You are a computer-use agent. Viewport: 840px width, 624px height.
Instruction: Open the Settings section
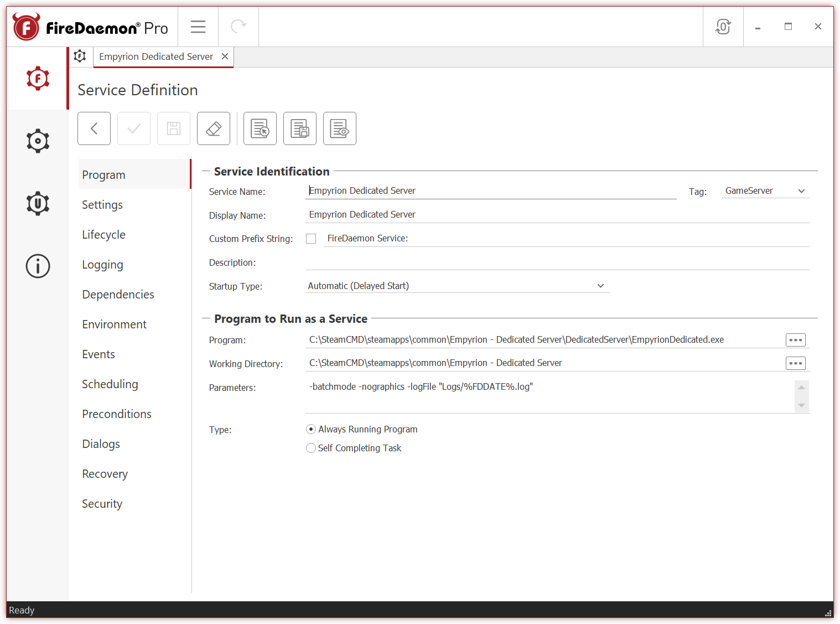click(x=134, y=204)
